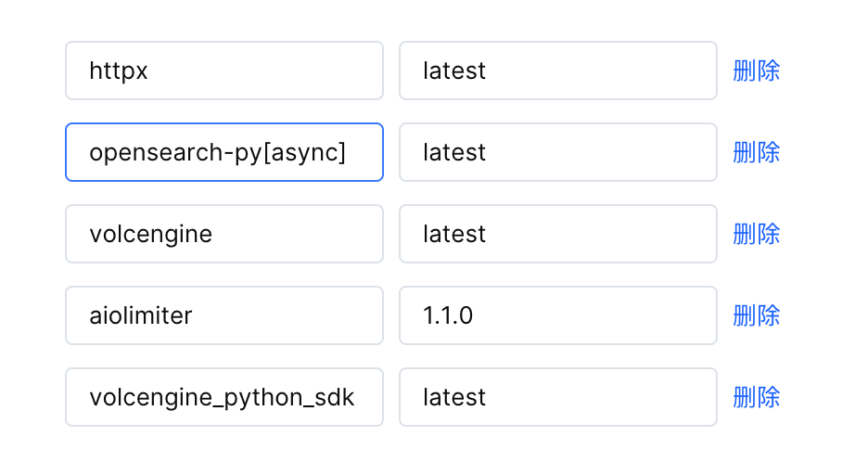868x462 pixels.
Task: Edit the volcengine_python_sdk package name field
Action: [x=223, y=397]
